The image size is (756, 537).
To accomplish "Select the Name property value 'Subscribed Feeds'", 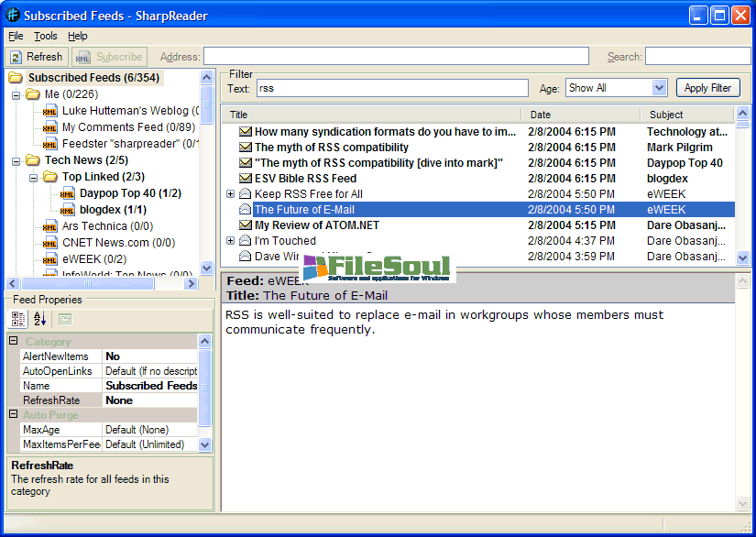I will click(x=151, y=386).
